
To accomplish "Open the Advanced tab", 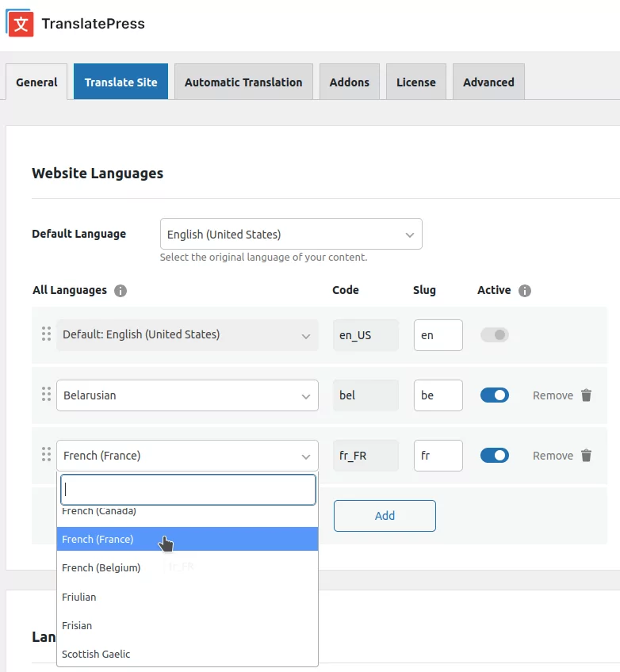I will tap(488, 82).
